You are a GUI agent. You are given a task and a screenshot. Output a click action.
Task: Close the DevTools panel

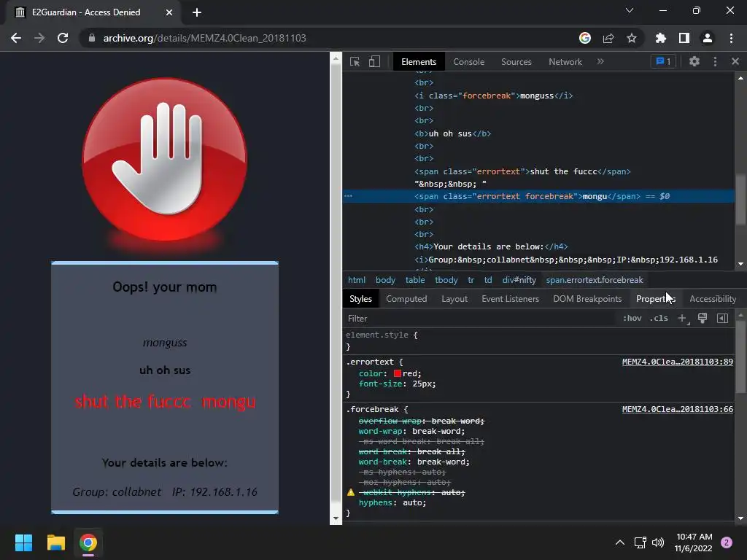pos(735,61)
